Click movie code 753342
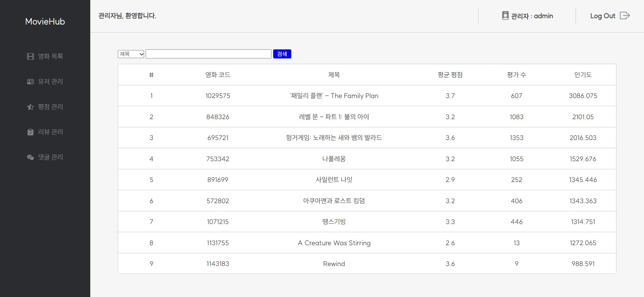The width and height of the screenshot is (644, 297). (218, 159)
